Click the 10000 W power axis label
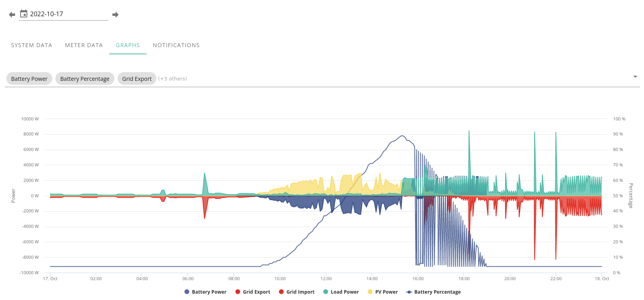Screen dimensions: 644x300 click(x=30, y=119)
